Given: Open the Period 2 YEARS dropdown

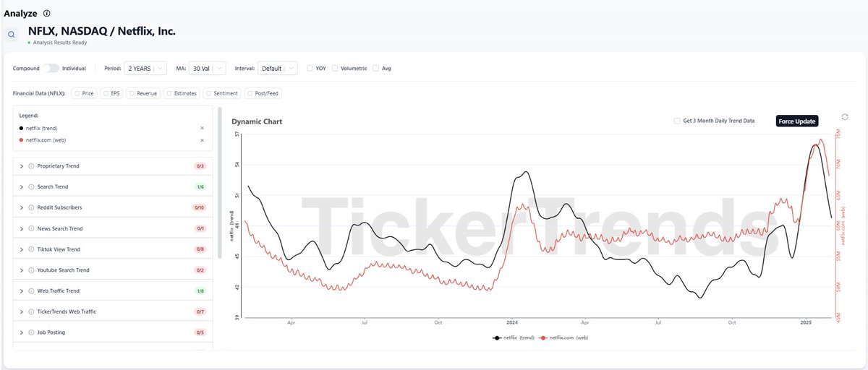Looking at the screenshot, I should click(x=145, y=69).
